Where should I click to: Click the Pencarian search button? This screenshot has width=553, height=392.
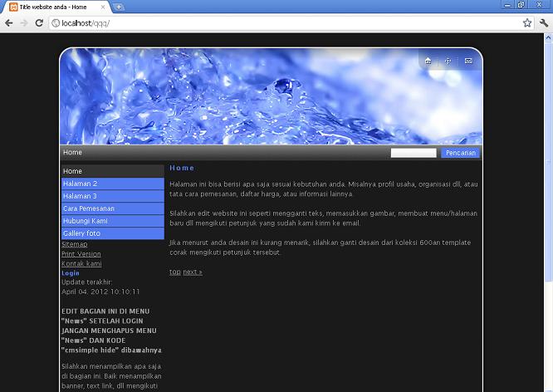click(x=460, y=153)
